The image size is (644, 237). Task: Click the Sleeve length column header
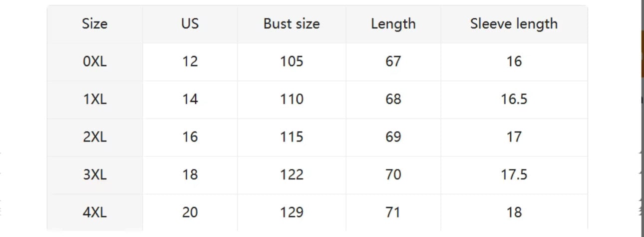514,24
